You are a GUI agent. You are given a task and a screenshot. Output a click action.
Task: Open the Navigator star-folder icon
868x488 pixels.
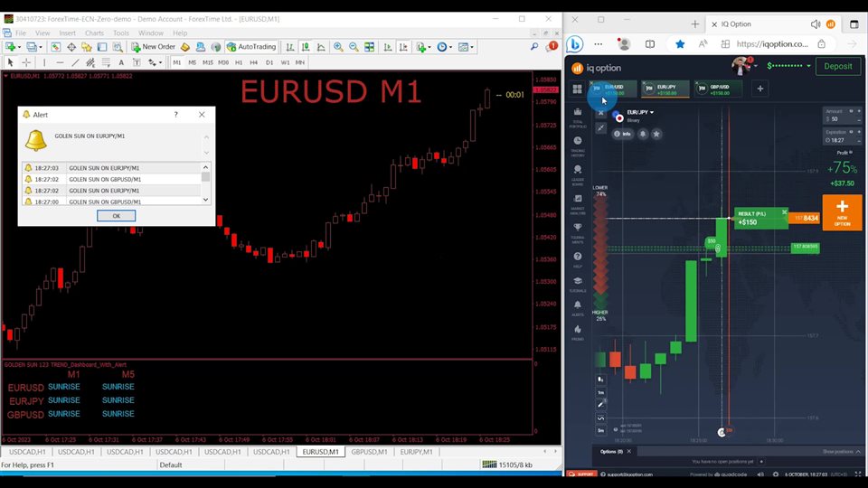87,47
